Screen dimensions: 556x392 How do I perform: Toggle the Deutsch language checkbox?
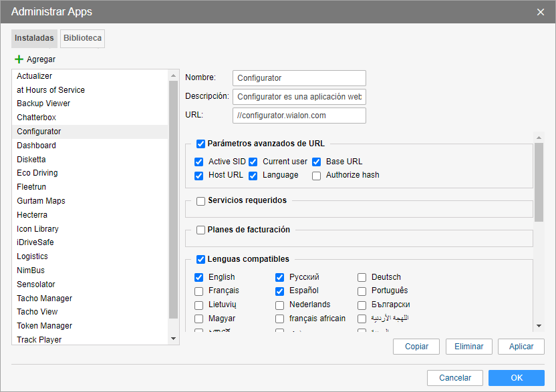click(362, 277)
